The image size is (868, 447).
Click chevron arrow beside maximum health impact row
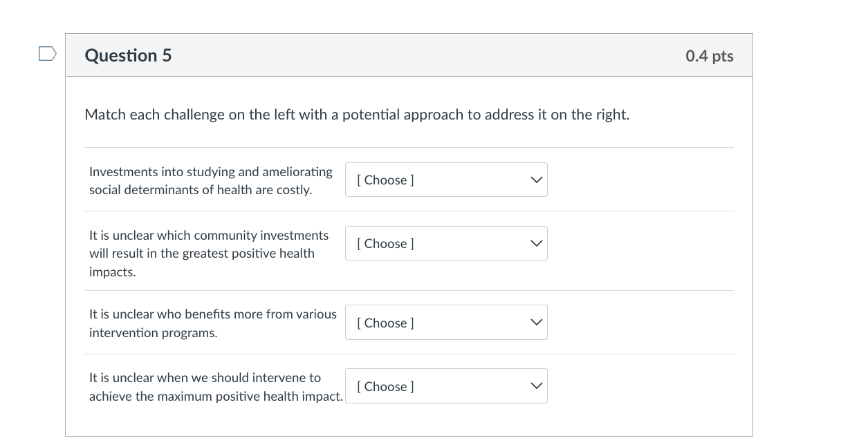click(x=535, y=386)
